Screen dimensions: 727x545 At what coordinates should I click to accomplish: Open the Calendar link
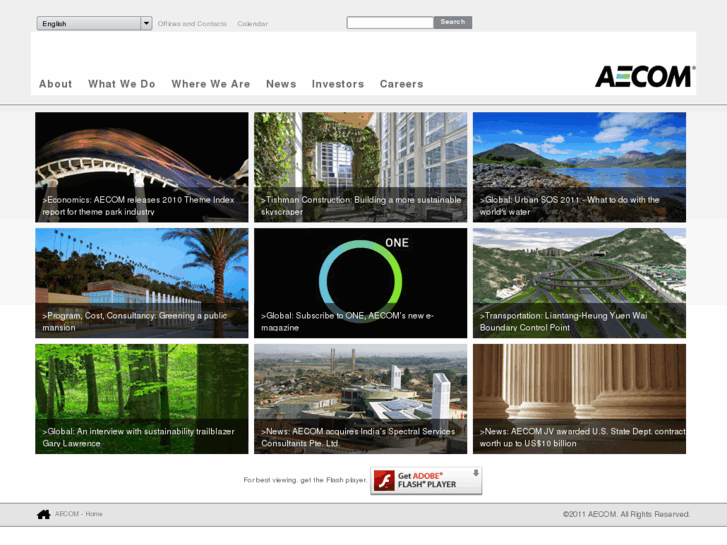point(253,24)
